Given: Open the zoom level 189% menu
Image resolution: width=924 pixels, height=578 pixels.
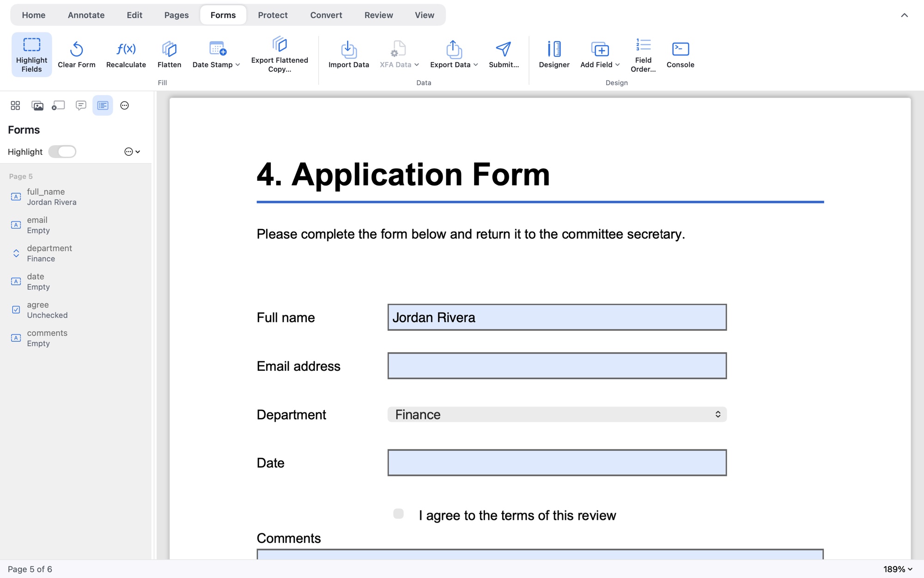Looking at the screenshot, I should click(898, 569).
